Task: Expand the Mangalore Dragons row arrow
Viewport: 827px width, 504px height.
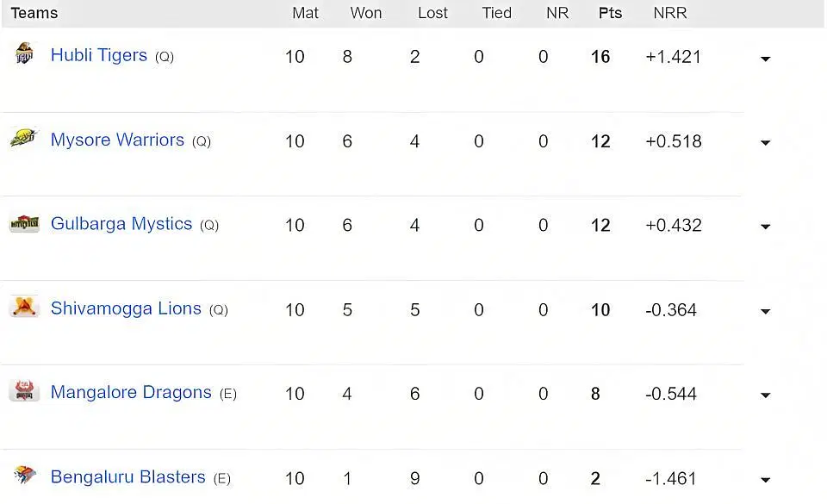Action: pyautogui.click(x=765, y=395)
